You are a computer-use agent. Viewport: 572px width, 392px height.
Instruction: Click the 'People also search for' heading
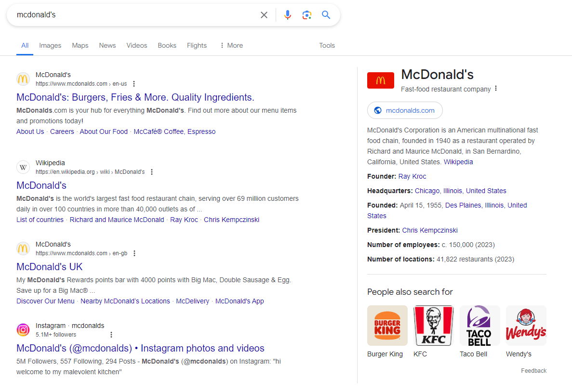[x=410, y=292]
